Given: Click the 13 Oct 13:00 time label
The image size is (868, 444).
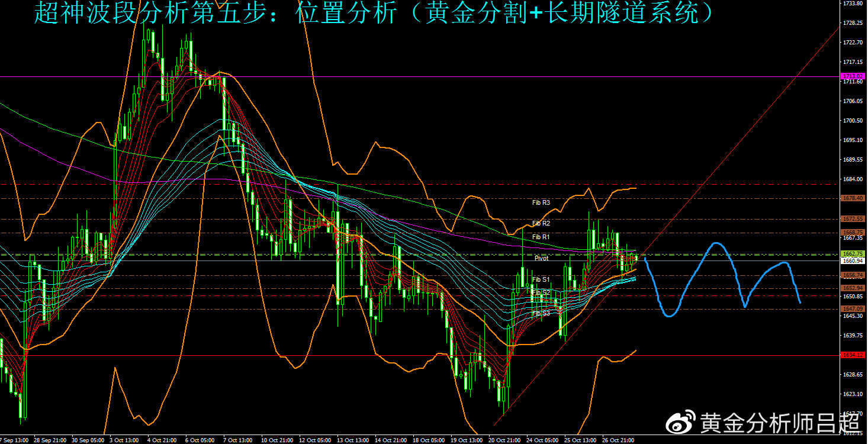Looking at the screenshot, I should (x=352, y=440).
